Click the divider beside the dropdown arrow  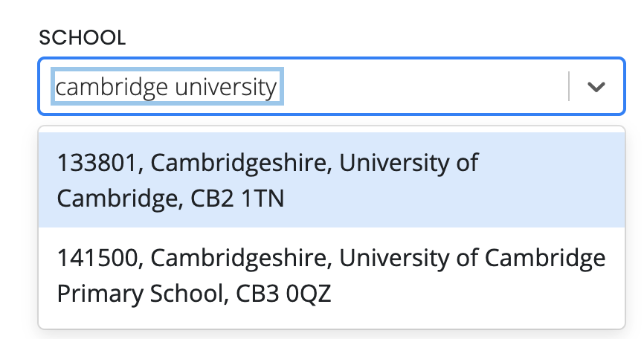(x=569, y=87)
